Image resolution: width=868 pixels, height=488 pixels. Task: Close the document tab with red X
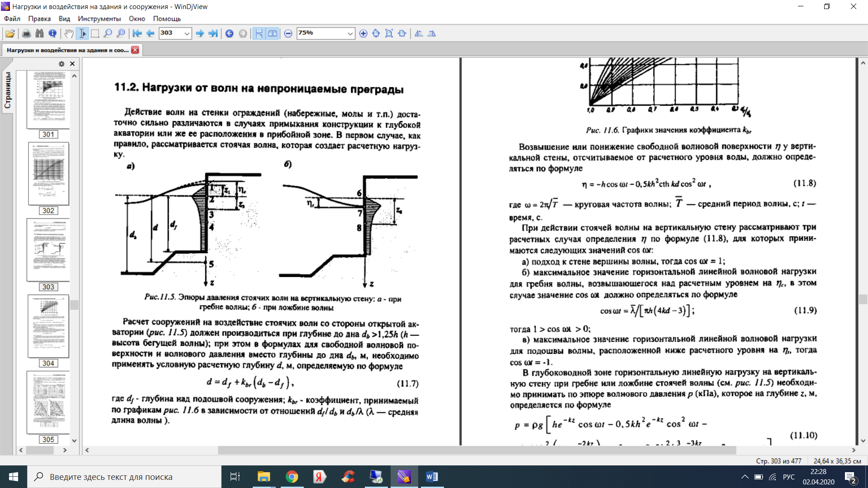coord(135,50)
